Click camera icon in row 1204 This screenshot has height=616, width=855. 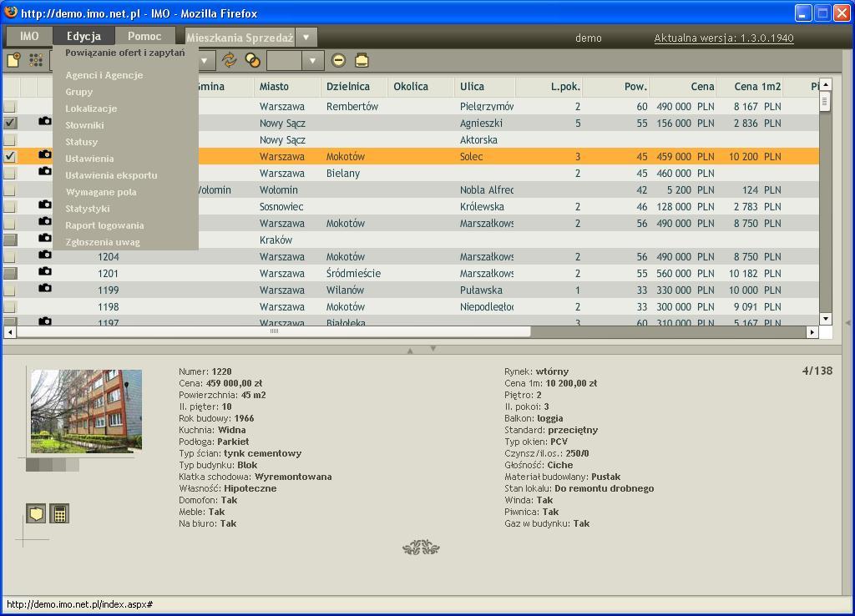point(45,255)
